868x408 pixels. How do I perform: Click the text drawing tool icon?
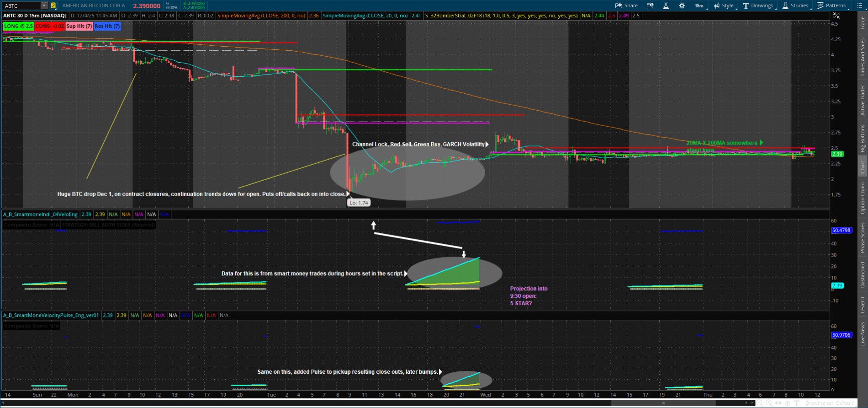coord(797,403)
